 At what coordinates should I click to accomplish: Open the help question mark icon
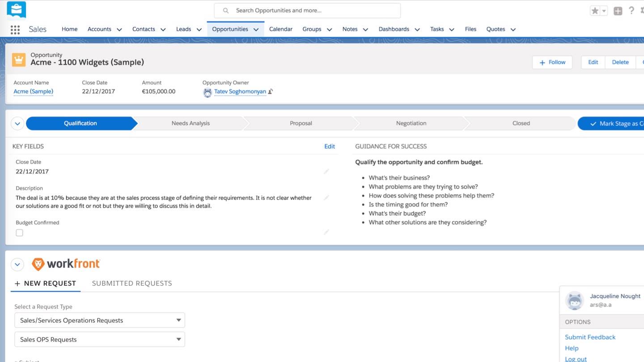(631, 11)
